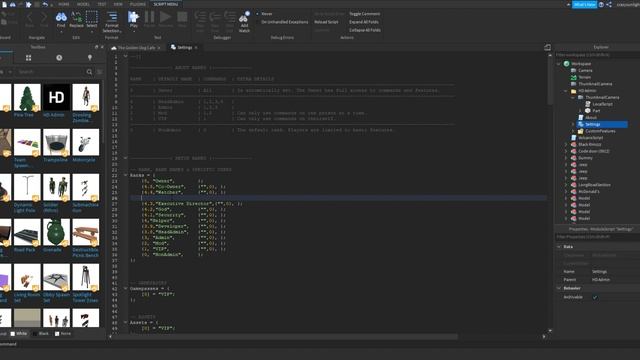This screenshot has width=640, height=360.
Task: Open the HOME ribbon tab
Action: (64, 4)
